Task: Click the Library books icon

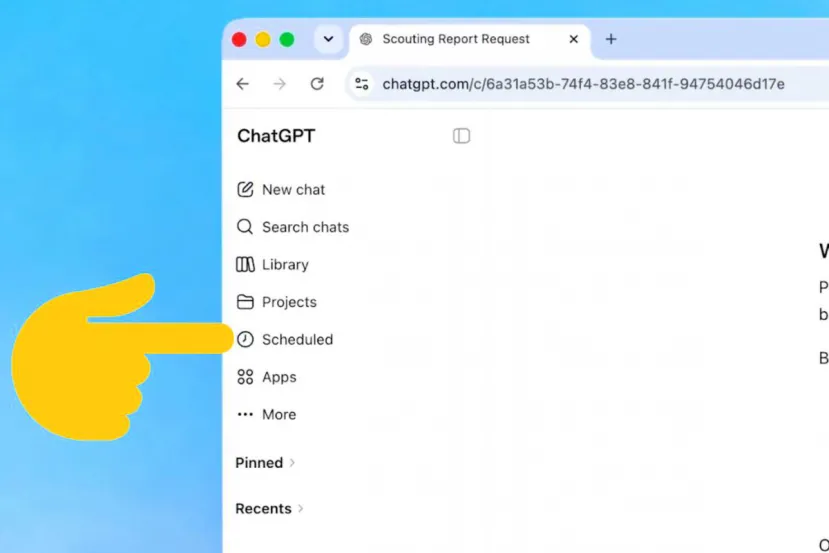Action: (x=245, y=264)
